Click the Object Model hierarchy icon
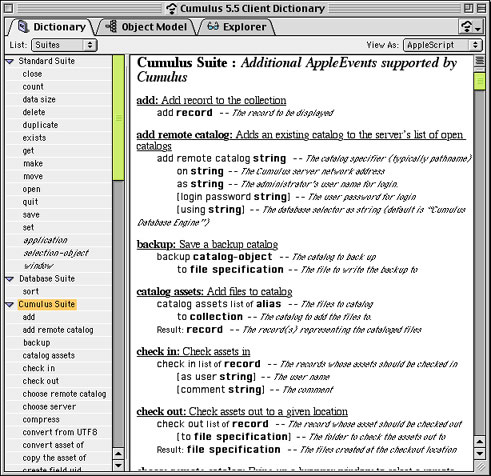The image size is (491, 476). [x=111, y=27]
